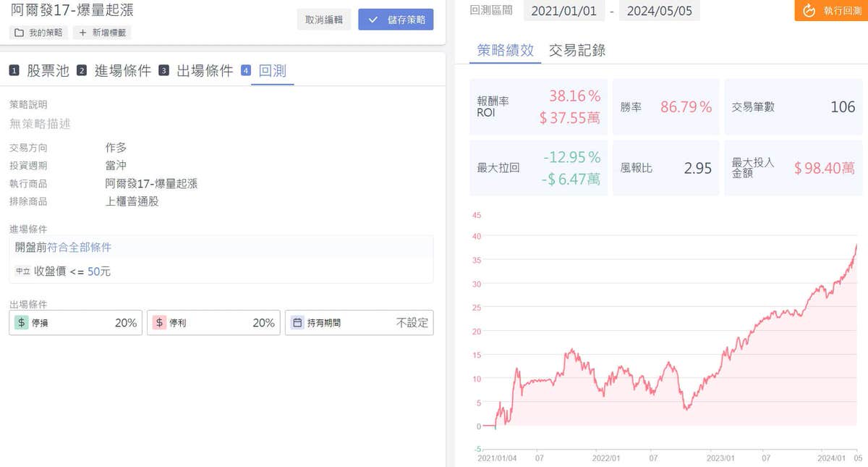Click the 無策略描述 description field
Screen dimensions: 868x467
point(41,124)
